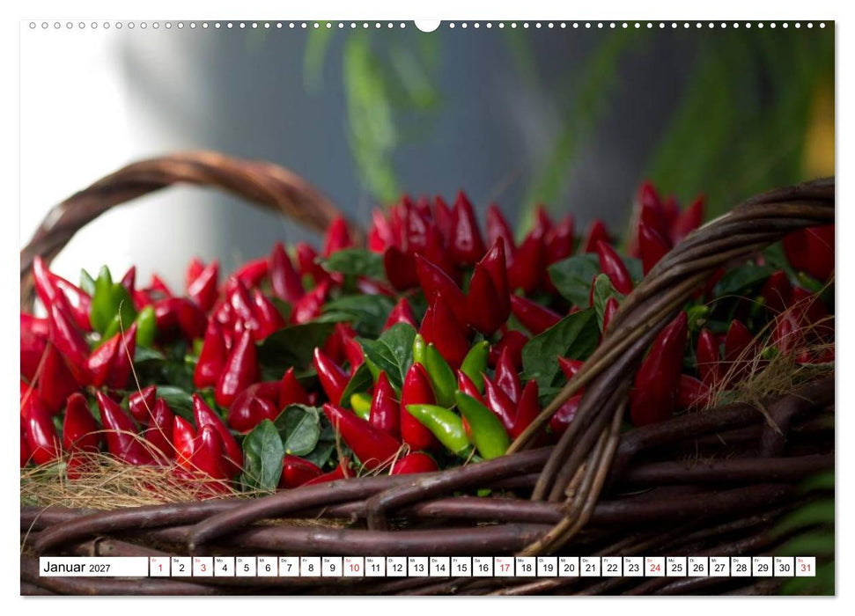This screenshot has width=855, height=616.
Task: Select date 16 in the calendar strip
Action: click(483, 567)
